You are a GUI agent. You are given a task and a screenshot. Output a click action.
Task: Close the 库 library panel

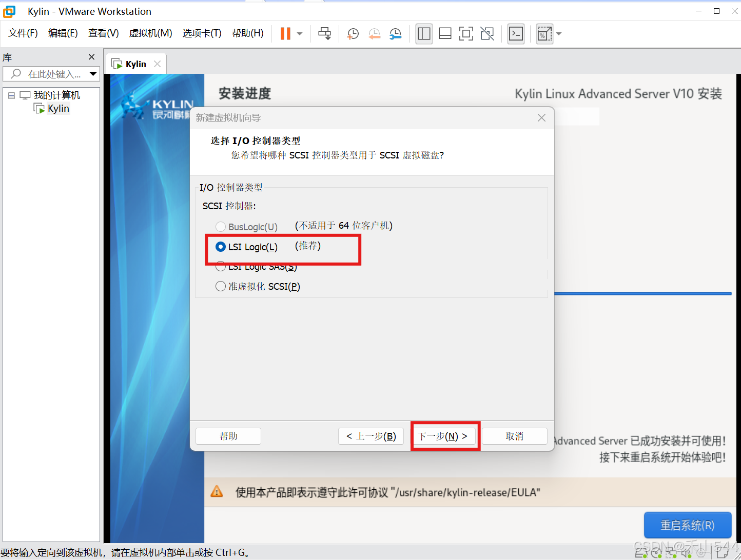[92, 57]
